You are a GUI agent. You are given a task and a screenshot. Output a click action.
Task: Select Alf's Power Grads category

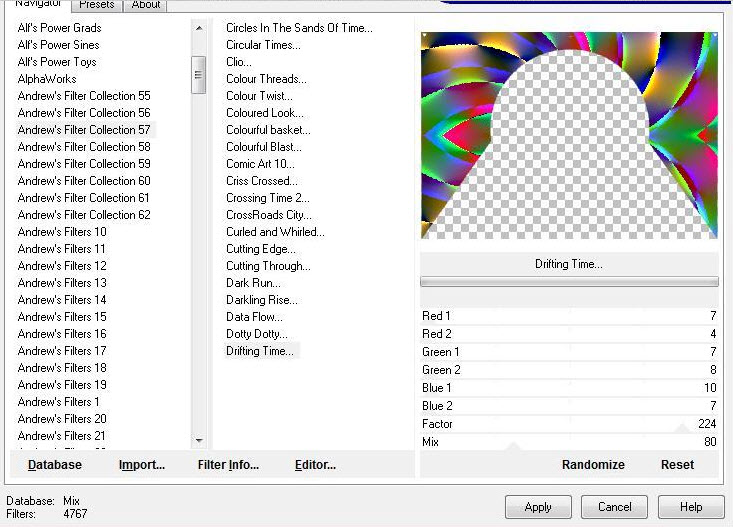click(x=59, y=28)
